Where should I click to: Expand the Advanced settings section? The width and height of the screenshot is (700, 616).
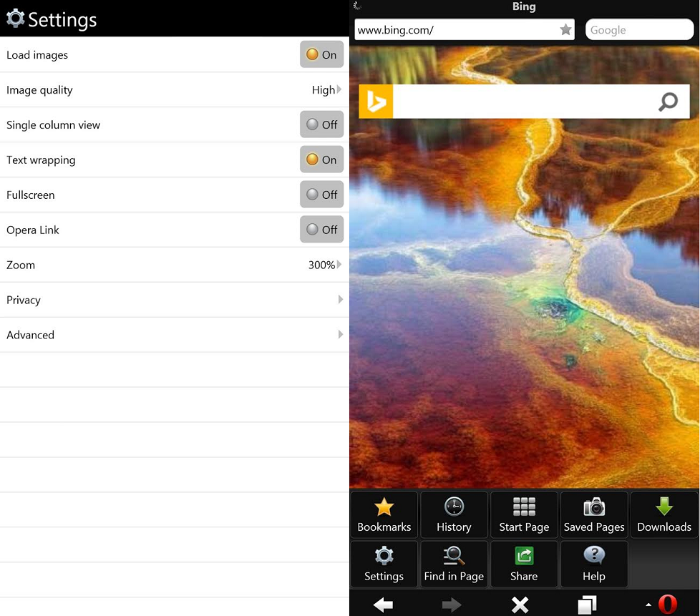[x=175, y=335]
